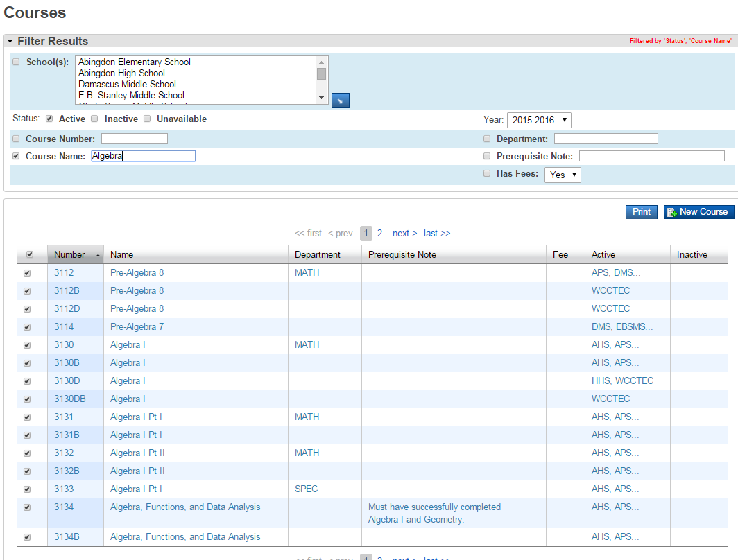
Task: Open course number 3112 link
Action: (64, 272)
